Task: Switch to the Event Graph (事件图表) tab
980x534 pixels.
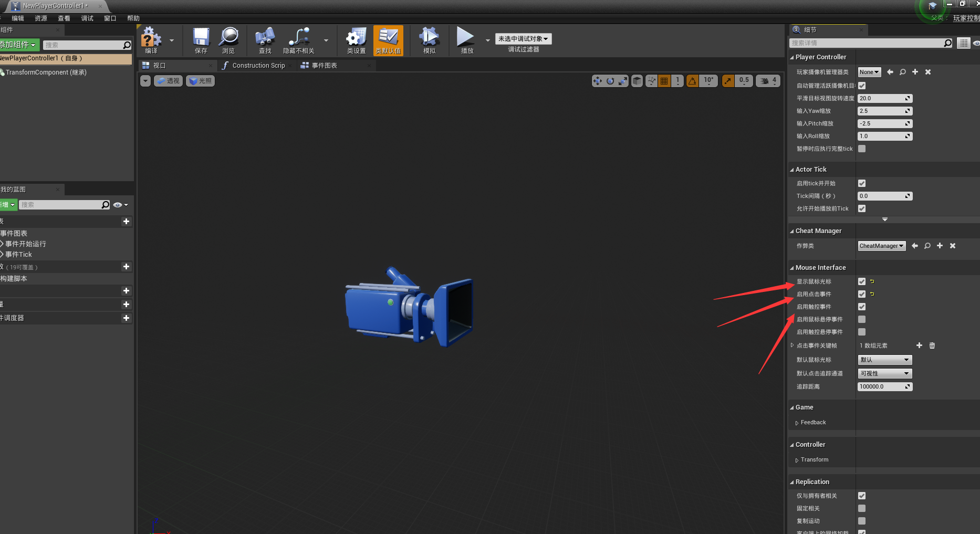Action: tap(324, 66)
